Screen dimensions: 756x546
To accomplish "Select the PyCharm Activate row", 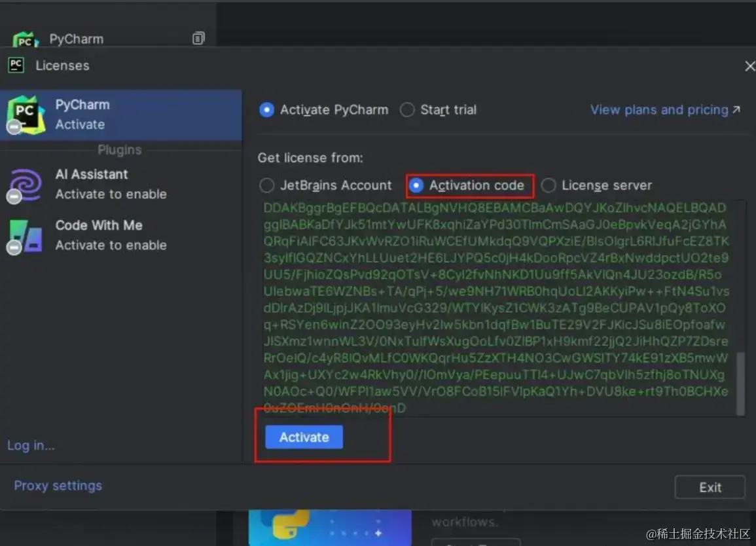I will click(x=120, y=115).
